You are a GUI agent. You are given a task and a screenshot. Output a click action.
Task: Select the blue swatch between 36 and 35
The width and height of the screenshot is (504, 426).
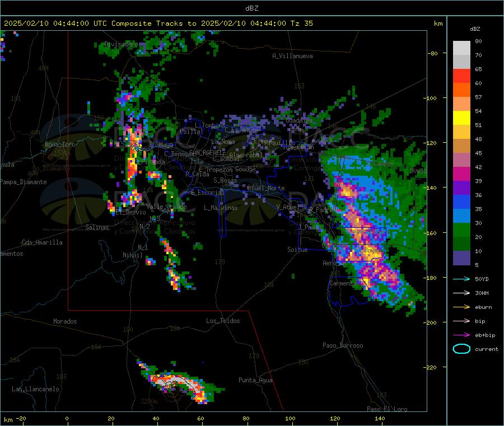click(x=461, y=202)
